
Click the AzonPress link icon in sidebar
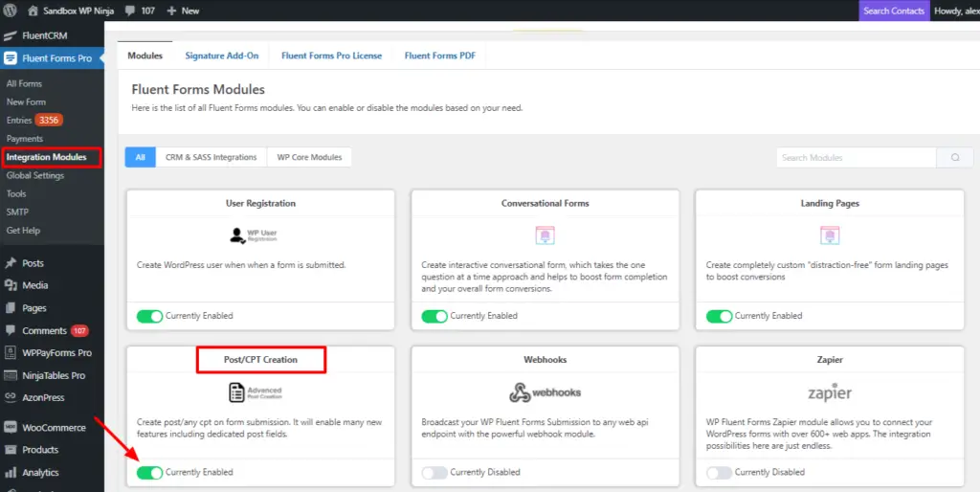(x=10, y=397)
